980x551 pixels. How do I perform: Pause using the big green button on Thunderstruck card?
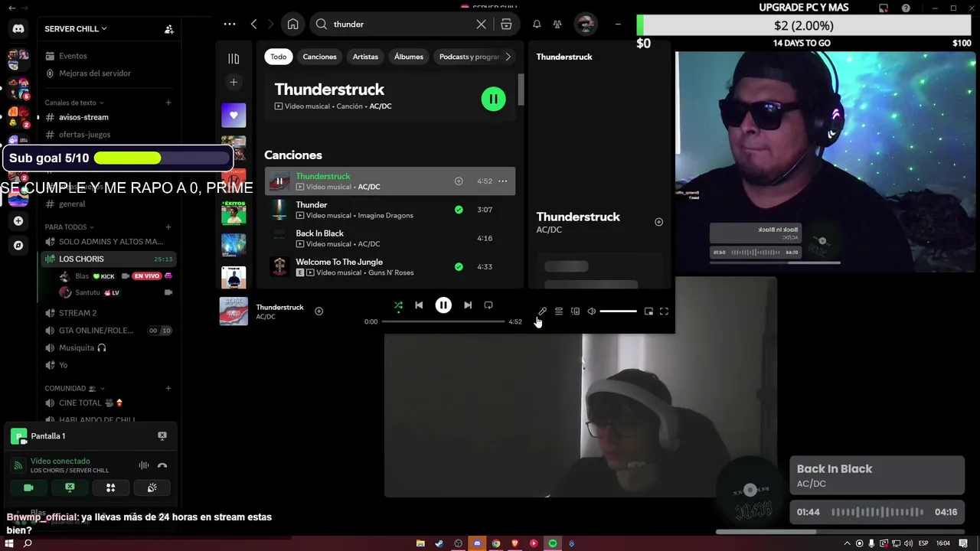(x=493, y=99)
